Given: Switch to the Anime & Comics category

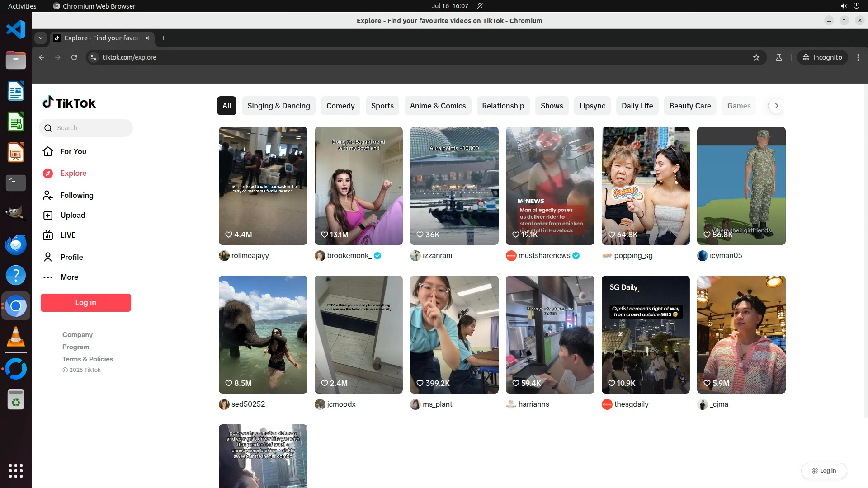Looking at the screenshot, I should [x=438, y=106].
